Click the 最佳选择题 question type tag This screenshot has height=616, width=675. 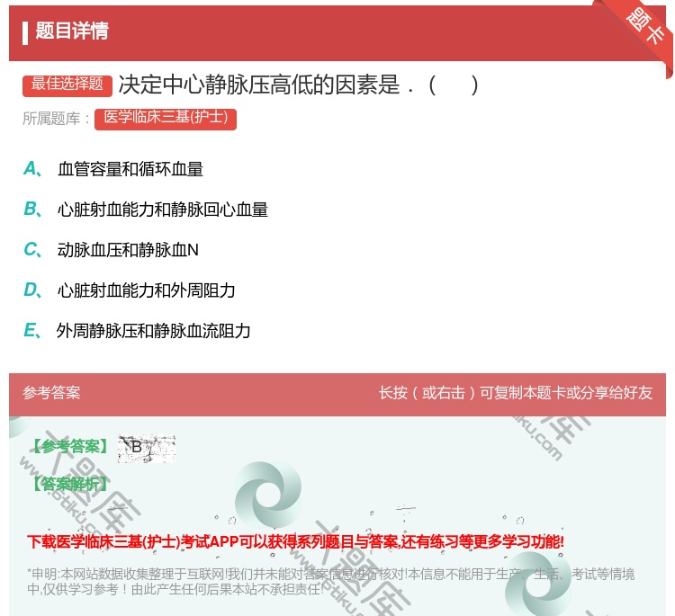point(67,85)
